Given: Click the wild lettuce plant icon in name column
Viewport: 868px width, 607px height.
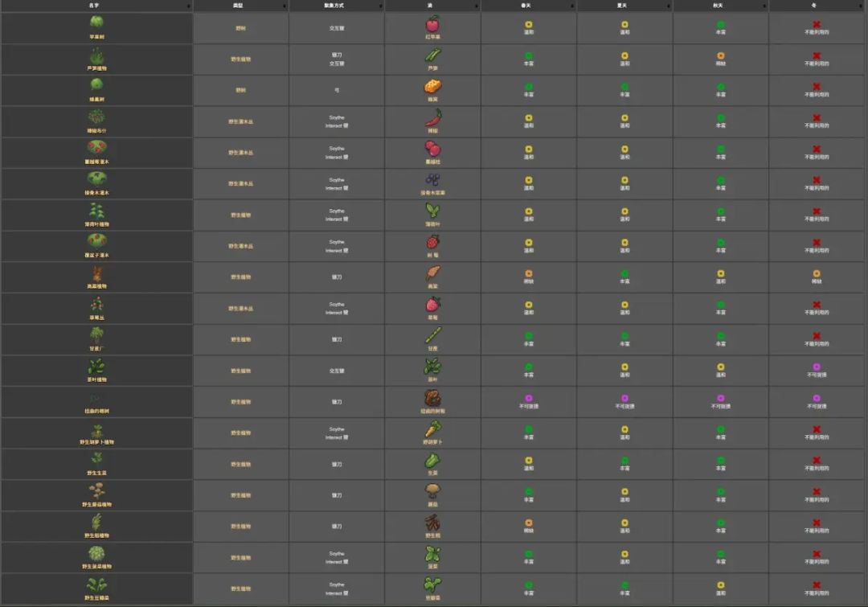Looking at the screenshot, I should tap(97, 458).
